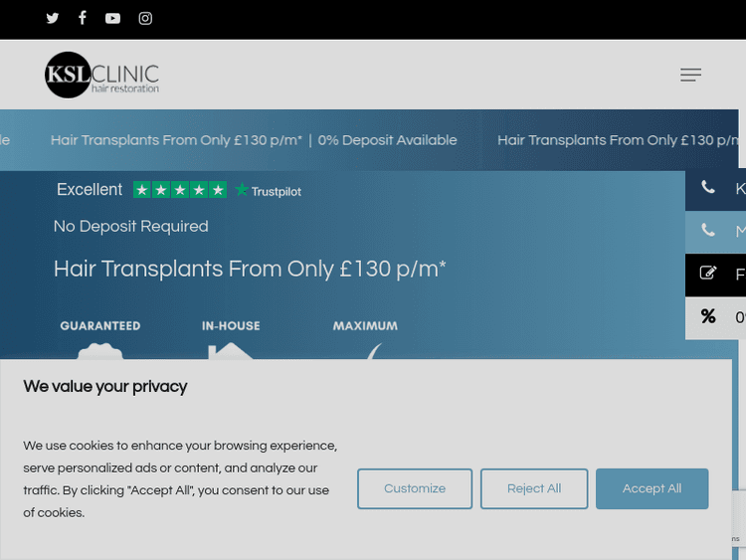
Task: Click the phone icon on light blue tab
Action: (x=708, y=231)
